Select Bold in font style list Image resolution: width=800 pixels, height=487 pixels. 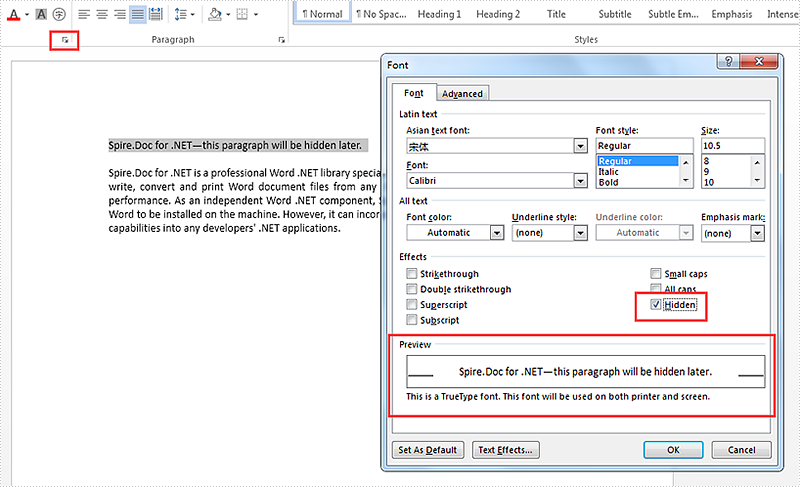(x=638, y=183)
